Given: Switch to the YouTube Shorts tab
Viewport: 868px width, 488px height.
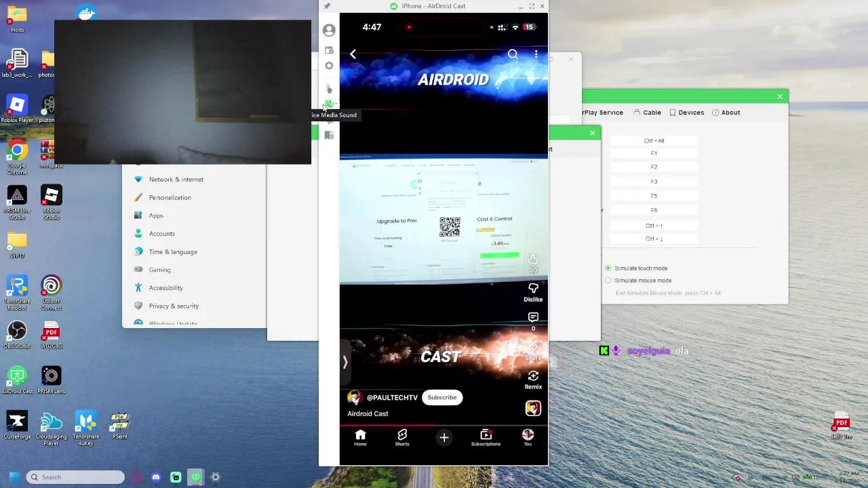Looking at the screenshot, I should coord(402,438).
